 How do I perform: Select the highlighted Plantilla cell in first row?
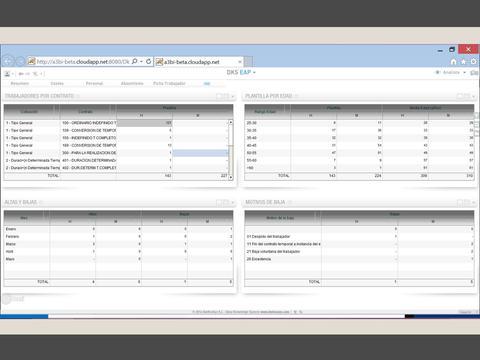tap(144, 123)
